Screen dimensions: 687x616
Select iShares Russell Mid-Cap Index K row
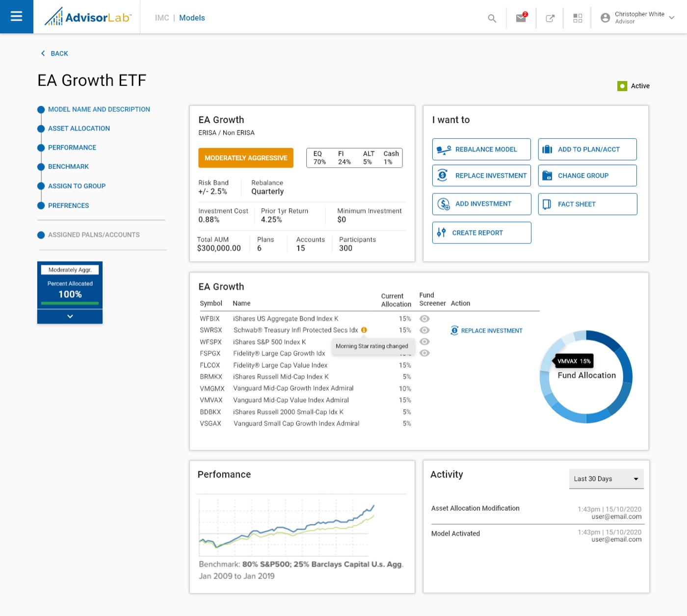[305, 377]
